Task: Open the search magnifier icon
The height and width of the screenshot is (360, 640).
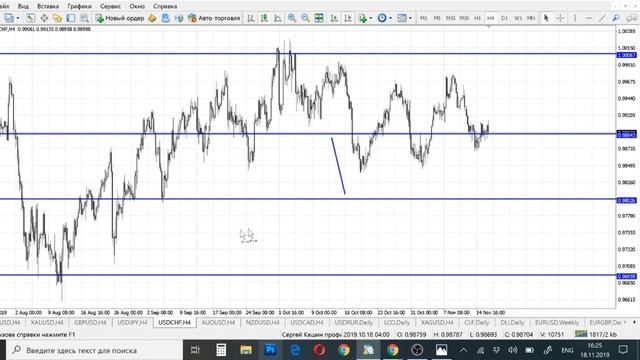Action: [616, 18]
